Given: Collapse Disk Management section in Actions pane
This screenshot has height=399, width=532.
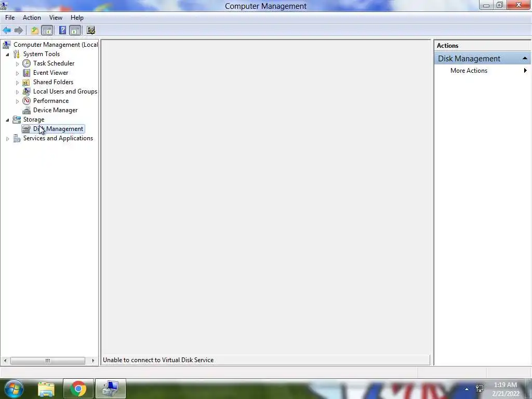Looking at the screenshot, I should [525, 58].
